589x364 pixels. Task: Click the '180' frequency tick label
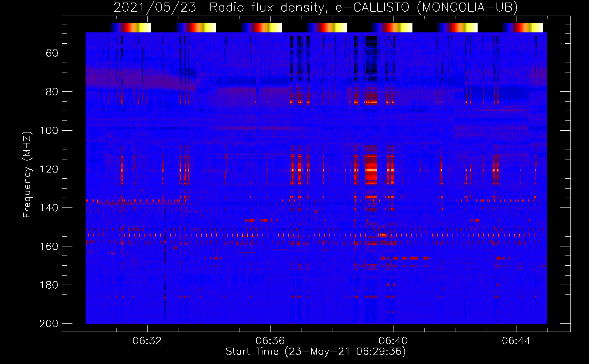pos(49,285)
